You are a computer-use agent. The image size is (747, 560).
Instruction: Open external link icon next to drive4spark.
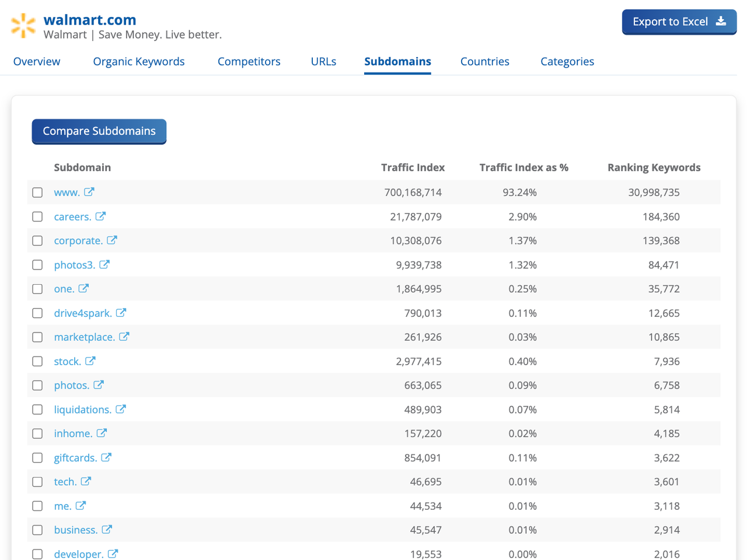pos(121,313)
